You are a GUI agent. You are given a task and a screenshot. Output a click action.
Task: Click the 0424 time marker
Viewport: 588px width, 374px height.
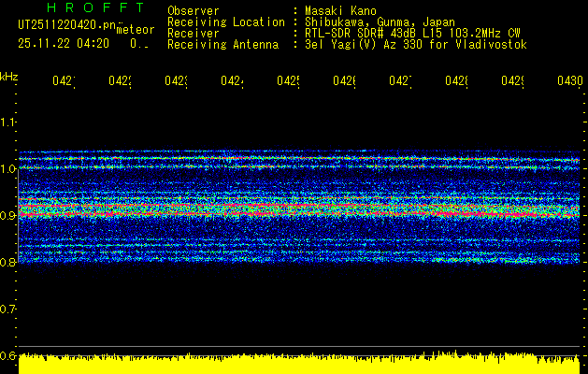pyautogui.click(x=232, y=81)
